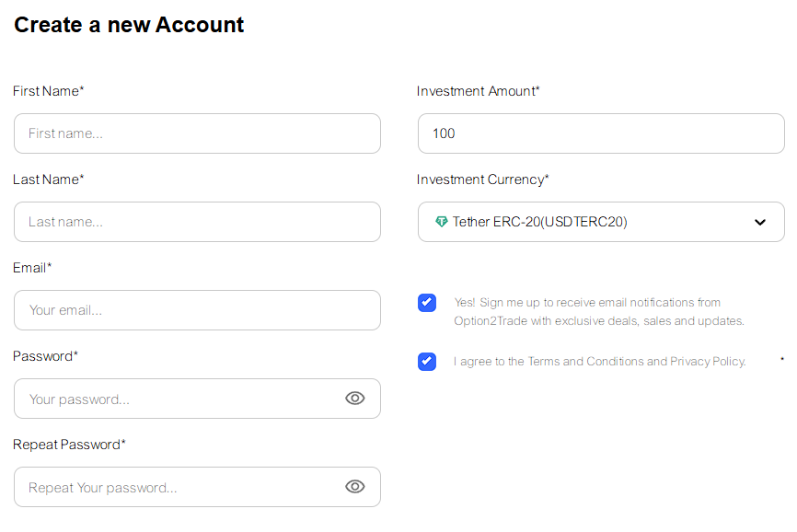Uncheck the email notifications checkbox
The height and width of the screenshot is (532, 797).
tap(426, 302)
